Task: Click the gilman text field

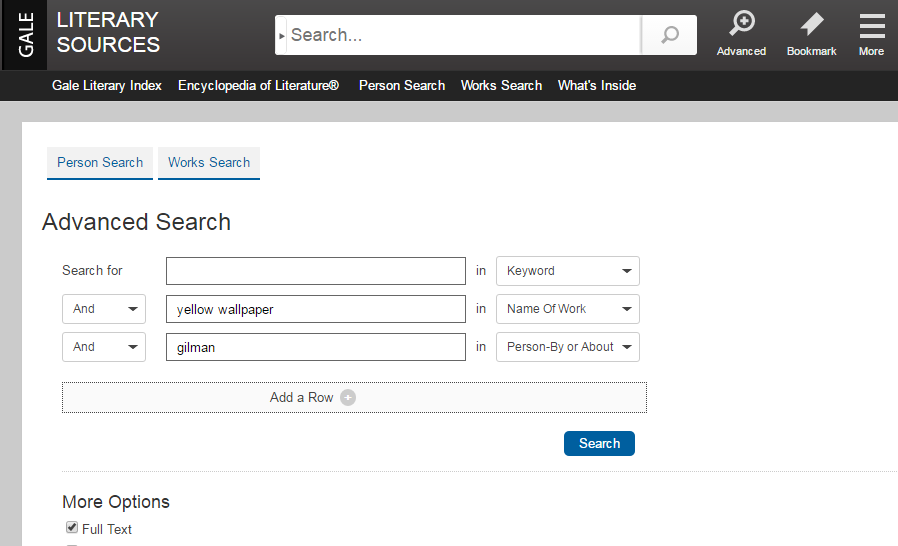Action: [x=316, y=347]
